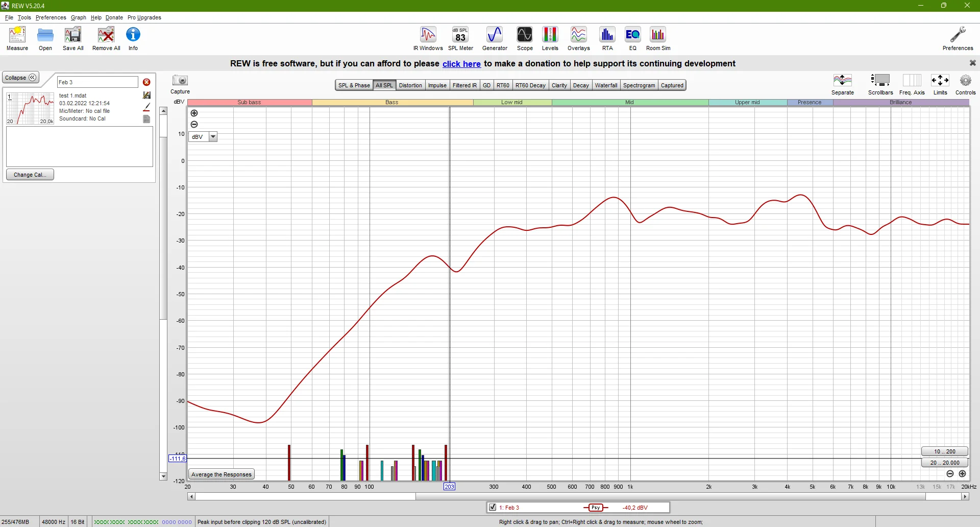Click the Measure toolbar icon

coord(17,39)
